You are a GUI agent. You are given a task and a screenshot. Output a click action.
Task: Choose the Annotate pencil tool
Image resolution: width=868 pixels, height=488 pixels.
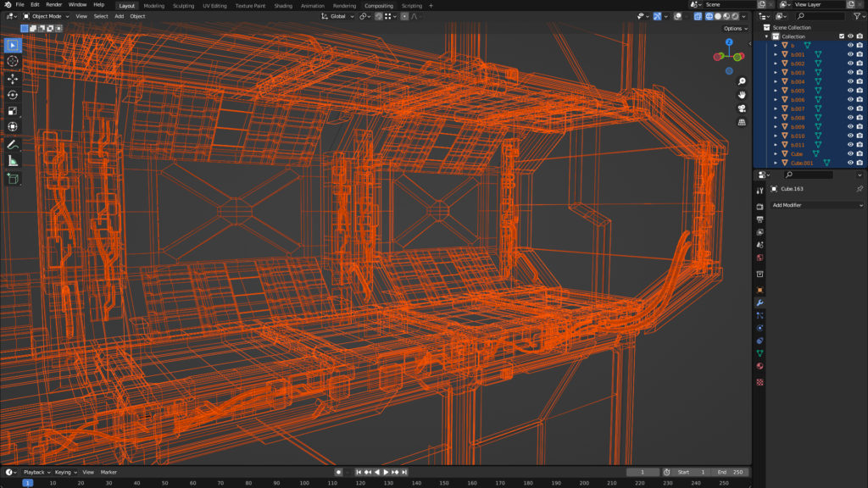13,145
